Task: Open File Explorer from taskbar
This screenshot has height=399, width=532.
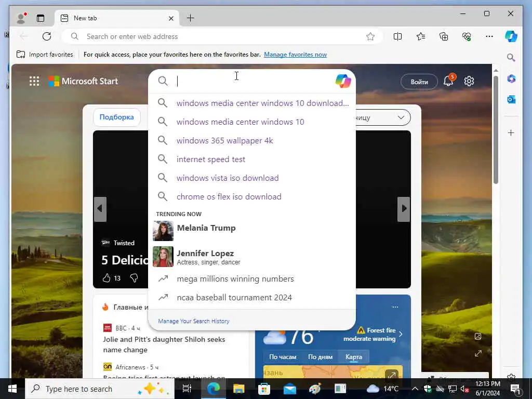Action: (x=238, y=389)
